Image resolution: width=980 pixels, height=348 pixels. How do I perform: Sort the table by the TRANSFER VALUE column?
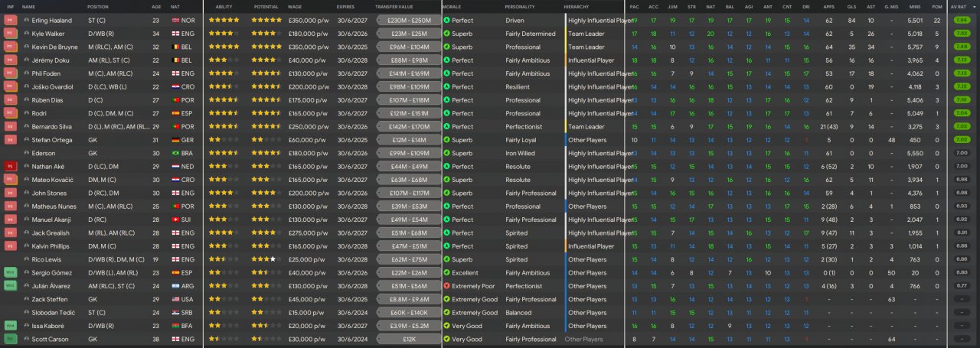point(394,6)
